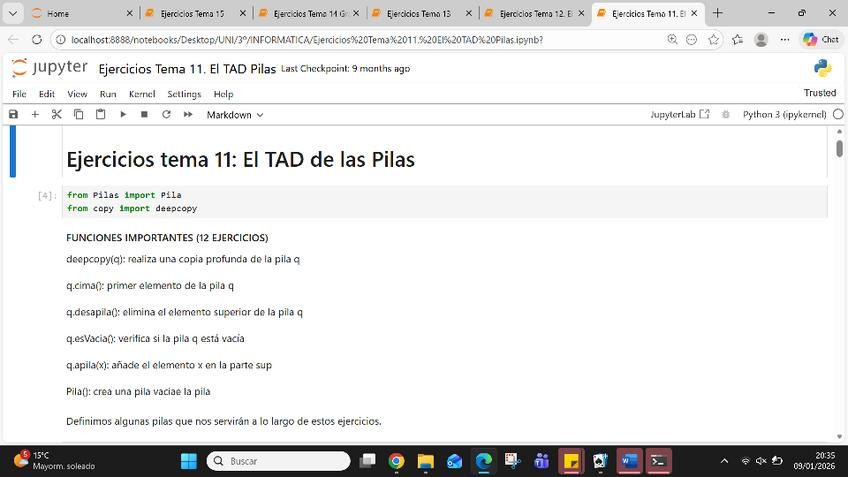Paste the cell from the clipboard
The width and height of the screenshot is (848, 477).
101,114
